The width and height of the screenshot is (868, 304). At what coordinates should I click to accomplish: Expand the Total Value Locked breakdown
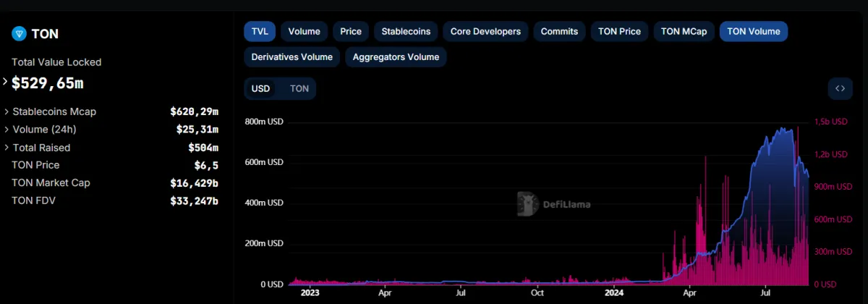[6, 82]
